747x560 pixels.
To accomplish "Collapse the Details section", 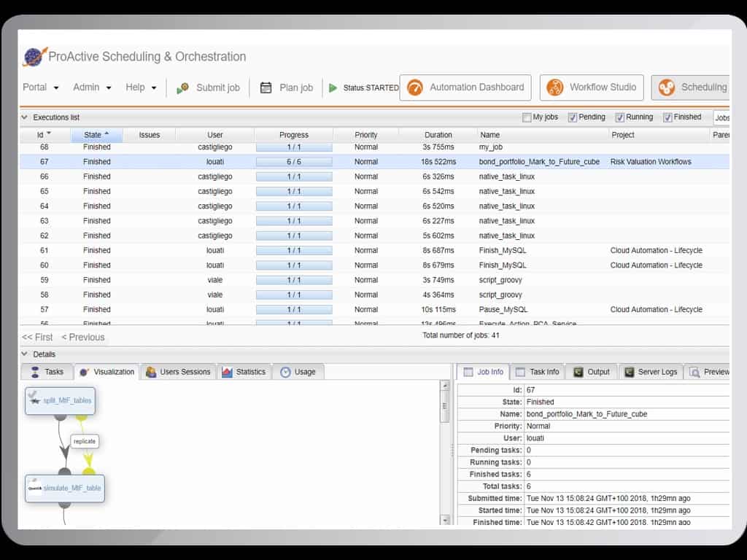I will click(24, 354).
